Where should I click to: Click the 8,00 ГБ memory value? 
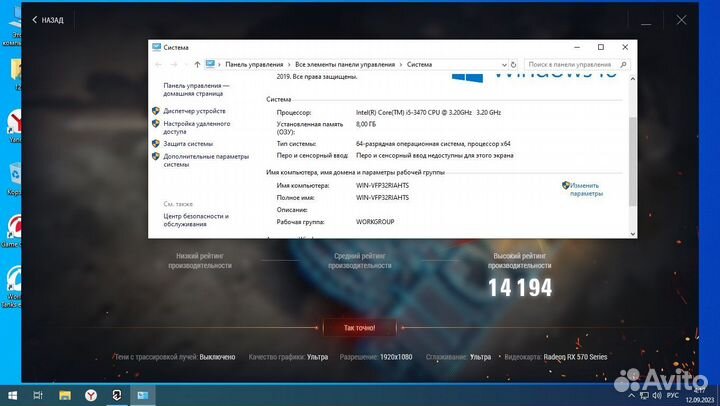(366, 124)
